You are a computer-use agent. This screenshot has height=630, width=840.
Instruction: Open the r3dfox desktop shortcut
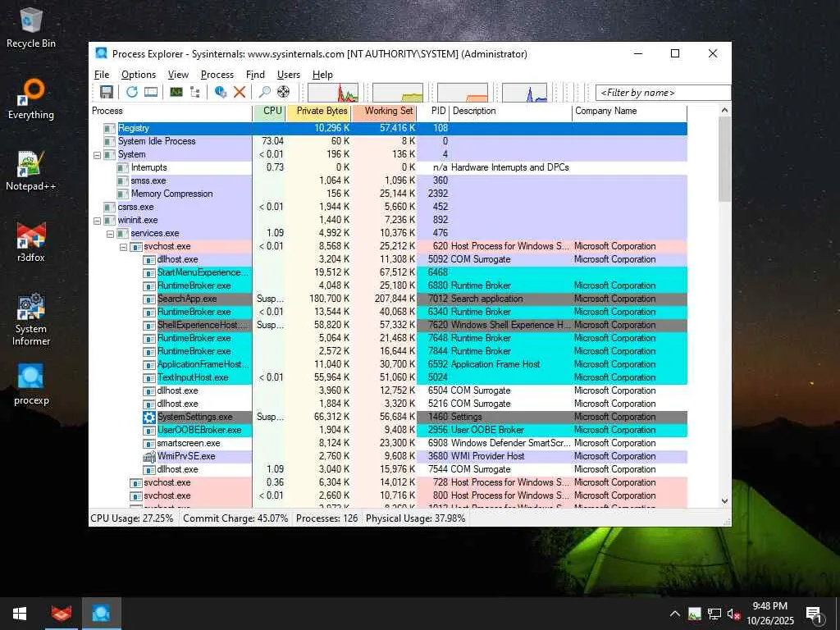coord(31,242)
